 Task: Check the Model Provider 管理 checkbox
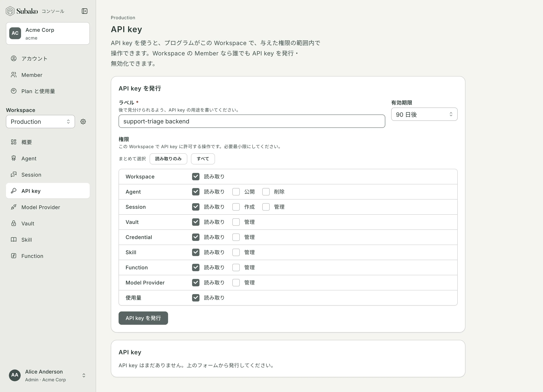tap(236, 283)
